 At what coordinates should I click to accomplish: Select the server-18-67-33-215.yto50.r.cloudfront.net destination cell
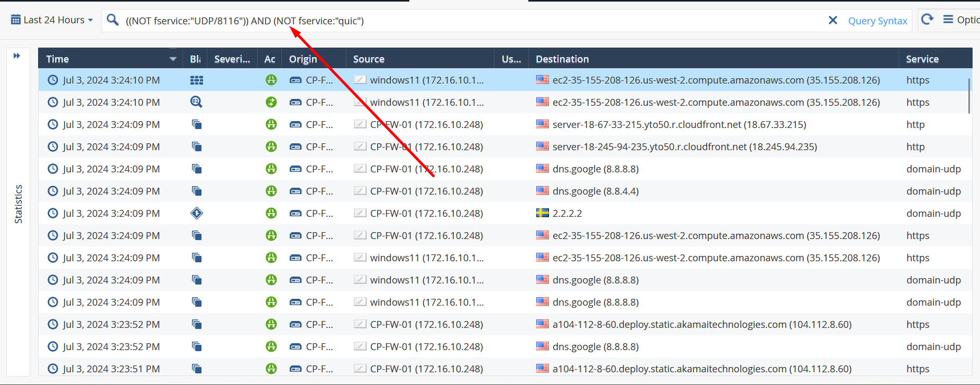pos(679,124)
